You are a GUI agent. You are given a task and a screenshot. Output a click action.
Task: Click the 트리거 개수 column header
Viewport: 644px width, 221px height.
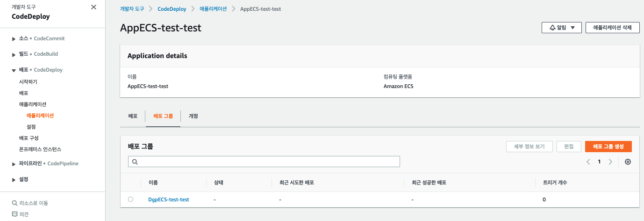tap(555, 183)
